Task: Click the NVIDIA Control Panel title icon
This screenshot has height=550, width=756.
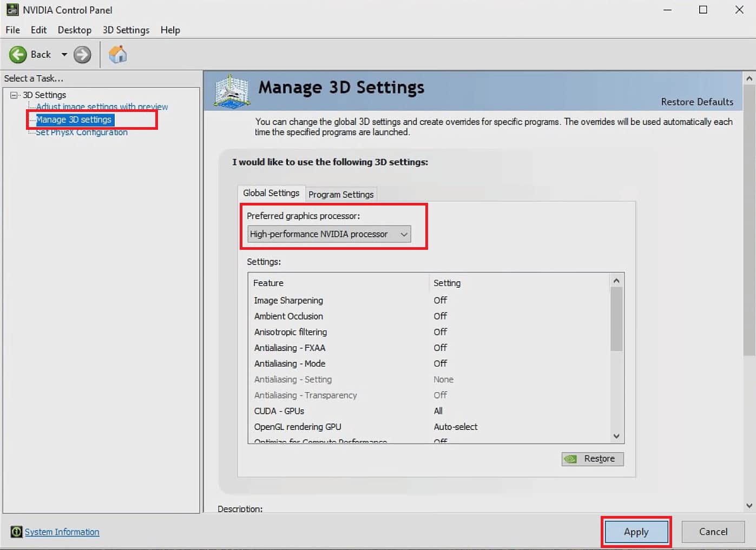Action: (12, 10)
